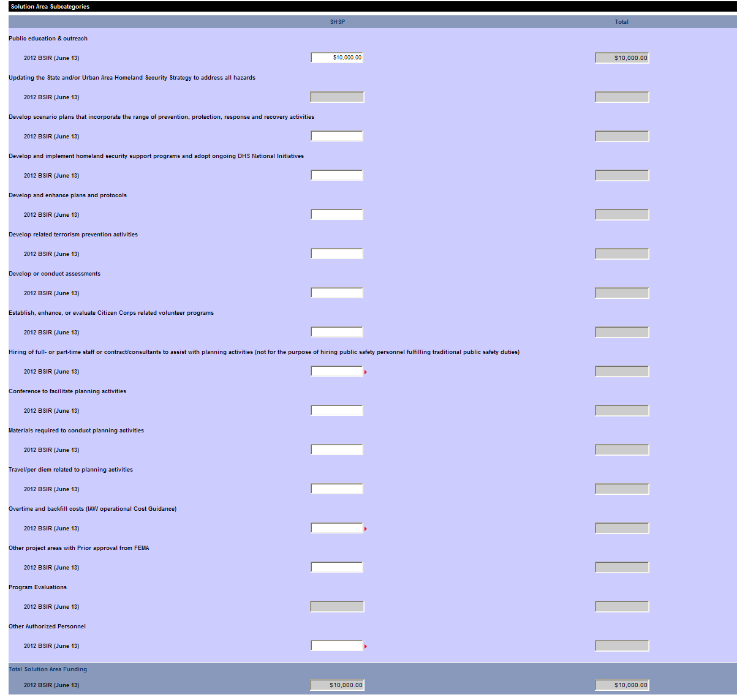
Task: Select SHSP field for Conference planning activities
Action: (337, 410)
